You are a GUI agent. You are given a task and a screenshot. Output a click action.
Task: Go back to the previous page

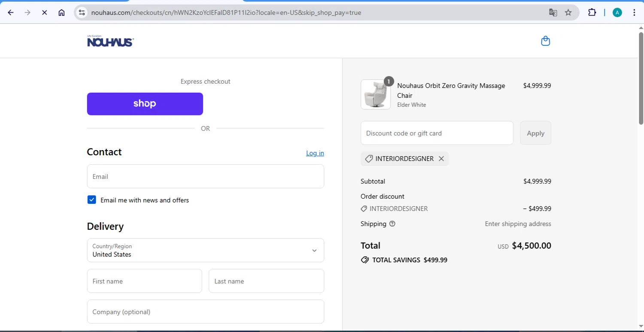click(x=11, y=12)
